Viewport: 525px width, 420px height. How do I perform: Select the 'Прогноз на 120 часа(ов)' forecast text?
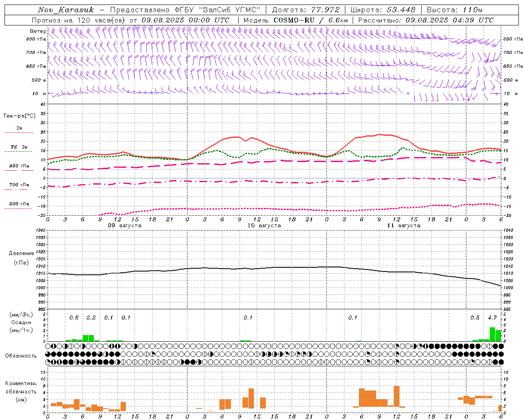click(79, 20)
